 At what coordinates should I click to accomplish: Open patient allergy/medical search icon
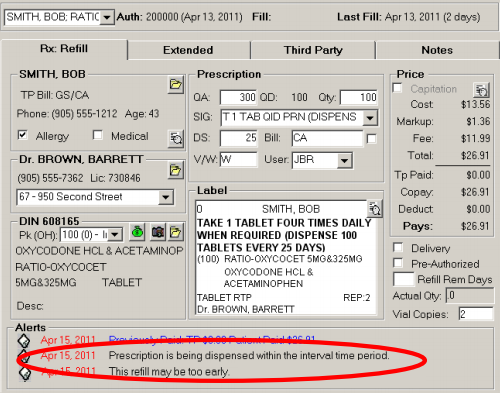pos(176,138)
